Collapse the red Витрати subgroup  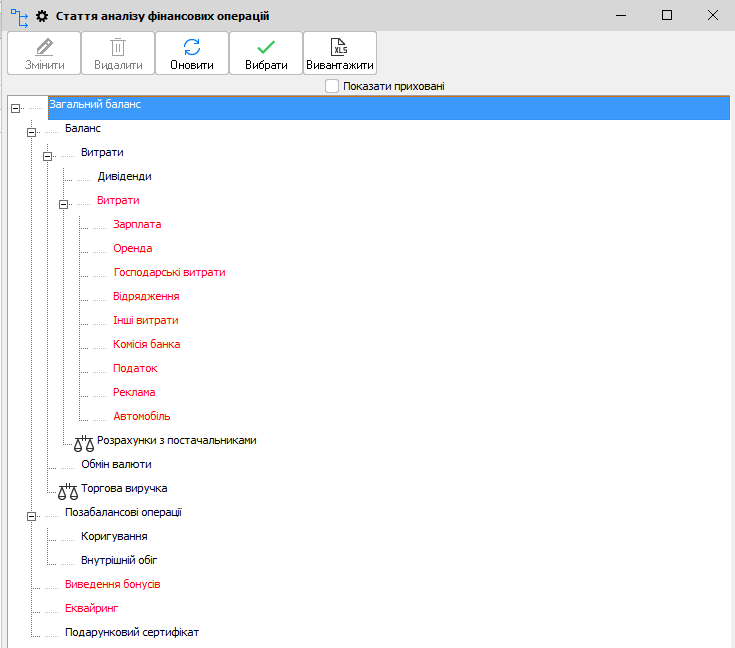click(x=63, y=204)
